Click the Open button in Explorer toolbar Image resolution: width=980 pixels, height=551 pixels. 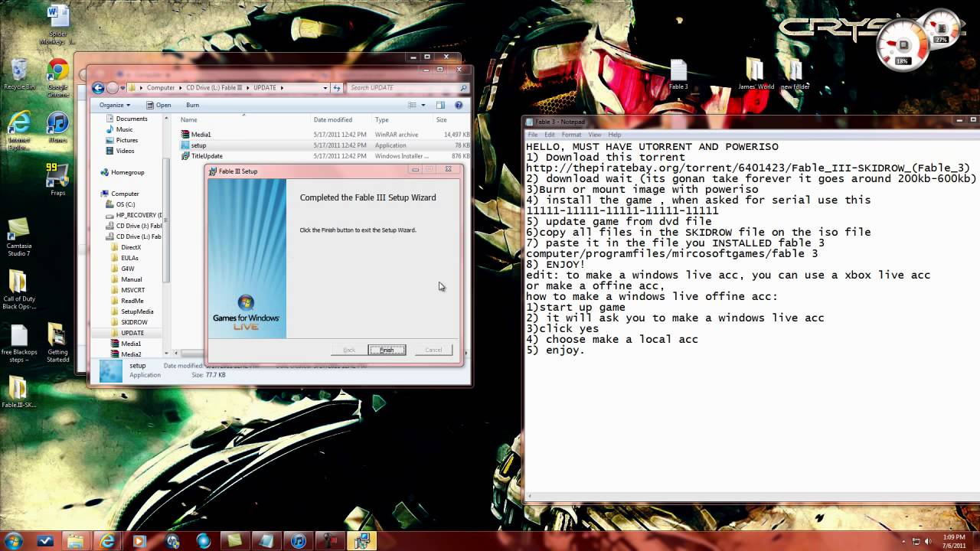[158, 105]
